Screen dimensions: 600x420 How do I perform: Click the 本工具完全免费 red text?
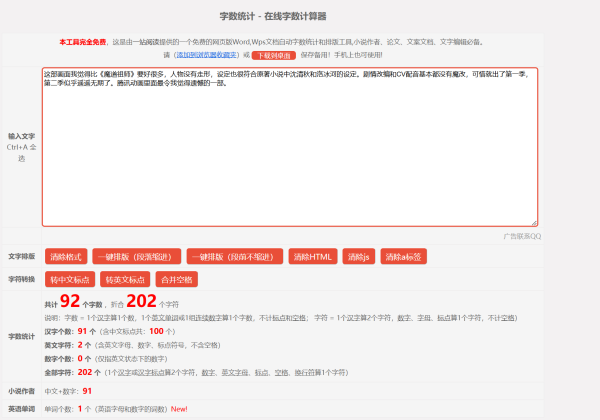(83, 42)
